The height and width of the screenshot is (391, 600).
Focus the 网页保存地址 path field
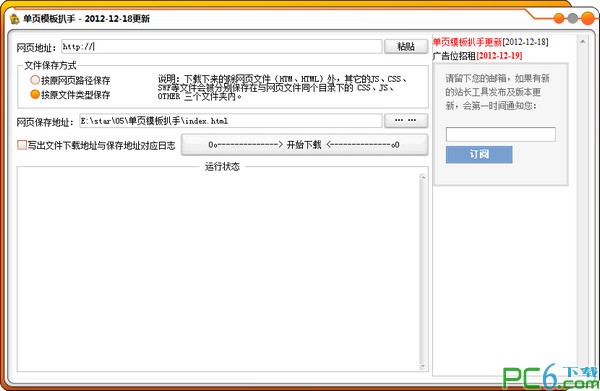point(231,121)
